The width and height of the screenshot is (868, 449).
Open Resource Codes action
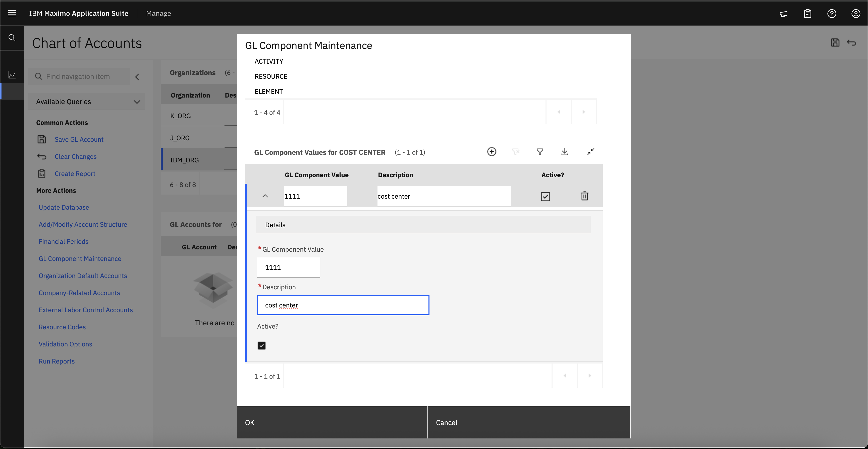point(62,327)
